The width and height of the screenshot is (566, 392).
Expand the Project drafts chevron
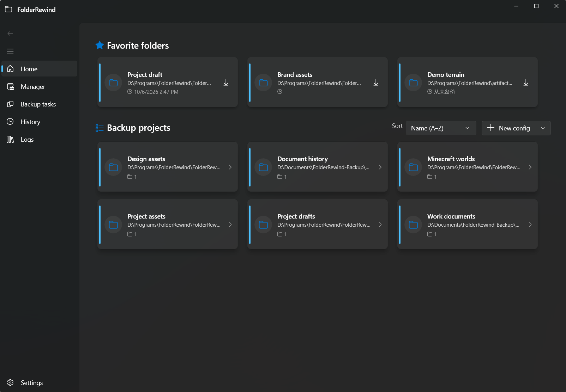click(380, 225)
